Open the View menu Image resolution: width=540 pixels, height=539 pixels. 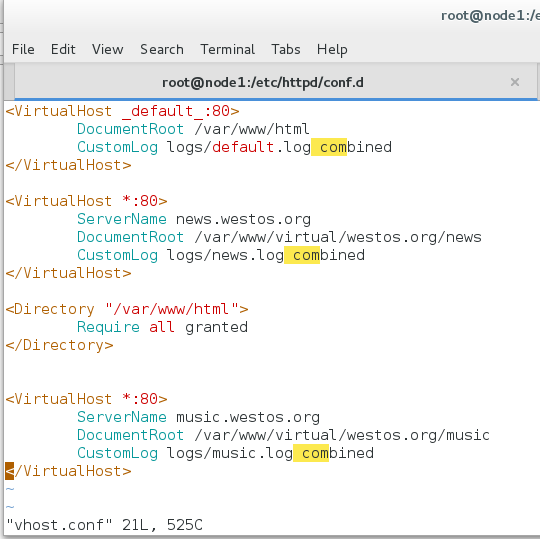tap(107, 49)
